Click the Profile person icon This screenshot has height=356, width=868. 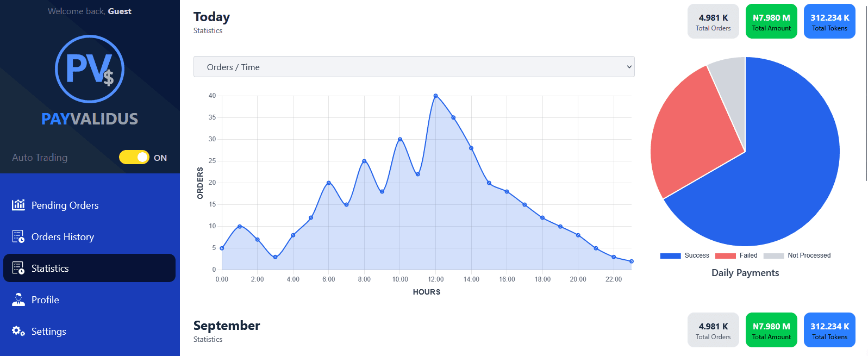18,299
